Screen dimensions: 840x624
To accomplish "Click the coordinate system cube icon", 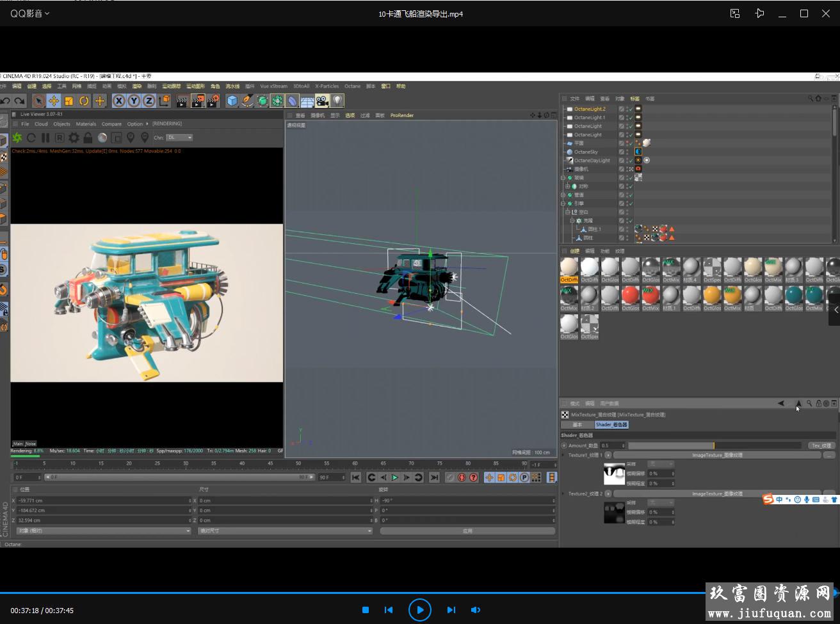I will pos(165,101).
